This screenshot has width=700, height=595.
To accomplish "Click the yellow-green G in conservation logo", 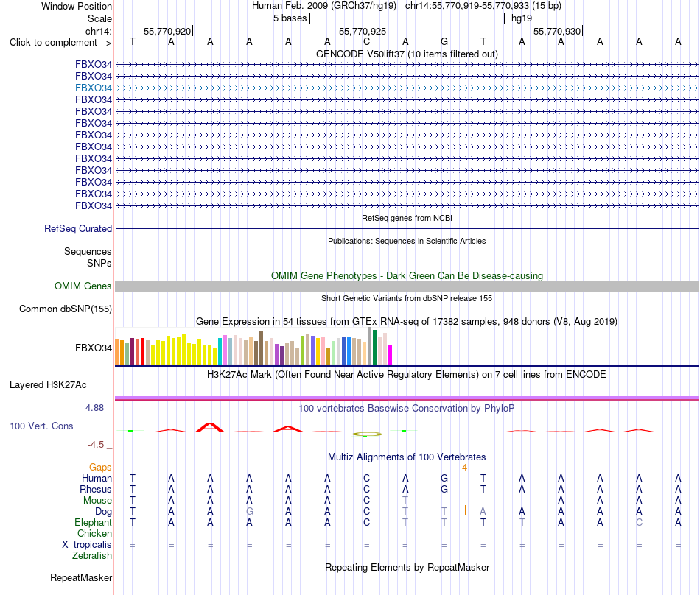I will tap(366, 434).
